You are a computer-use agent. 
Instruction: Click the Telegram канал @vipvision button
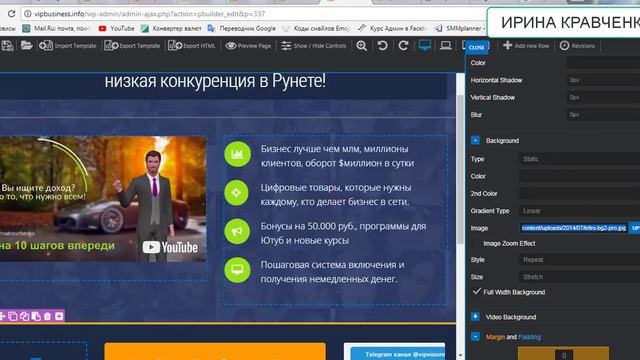click(x=398, y=354)
